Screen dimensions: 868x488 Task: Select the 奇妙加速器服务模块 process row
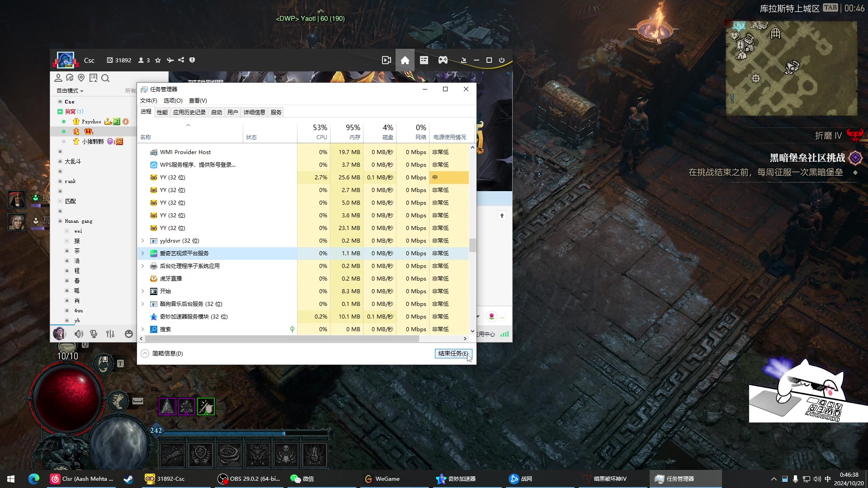click(303, 317)
